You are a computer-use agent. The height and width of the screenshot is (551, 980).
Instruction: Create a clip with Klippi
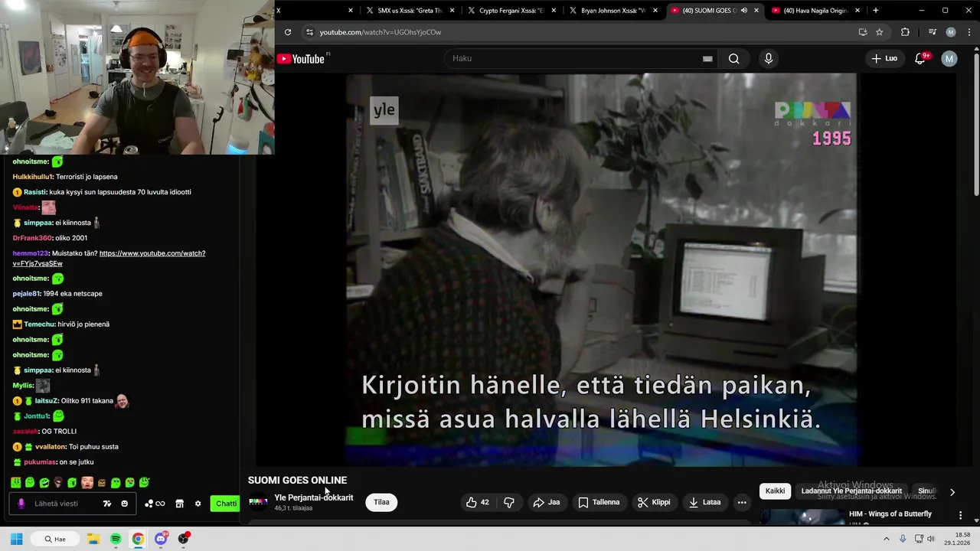tap(654, 502)
